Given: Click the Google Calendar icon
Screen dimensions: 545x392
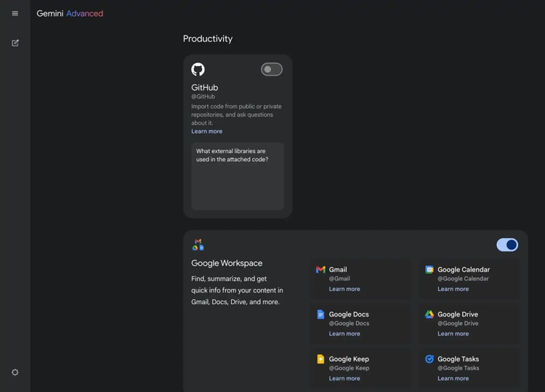Looking at the screenshot, I should click(x=429, y=269).
